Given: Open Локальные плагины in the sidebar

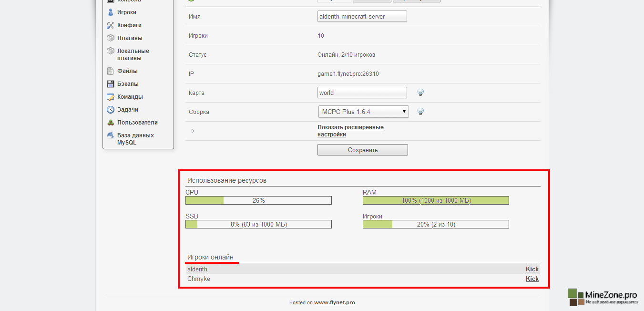Looking at the screenshot, I should (x=133, y=54).
